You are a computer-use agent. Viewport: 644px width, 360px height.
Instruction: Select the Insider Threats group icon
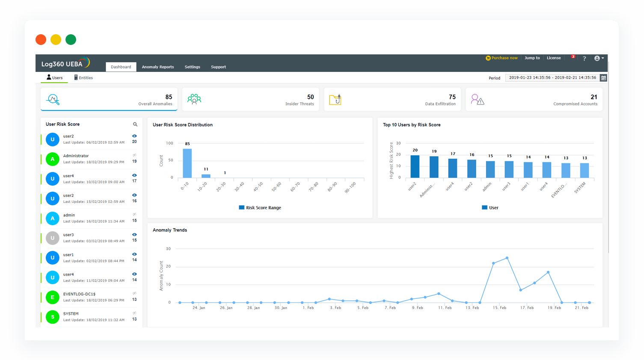click(194, 99)
